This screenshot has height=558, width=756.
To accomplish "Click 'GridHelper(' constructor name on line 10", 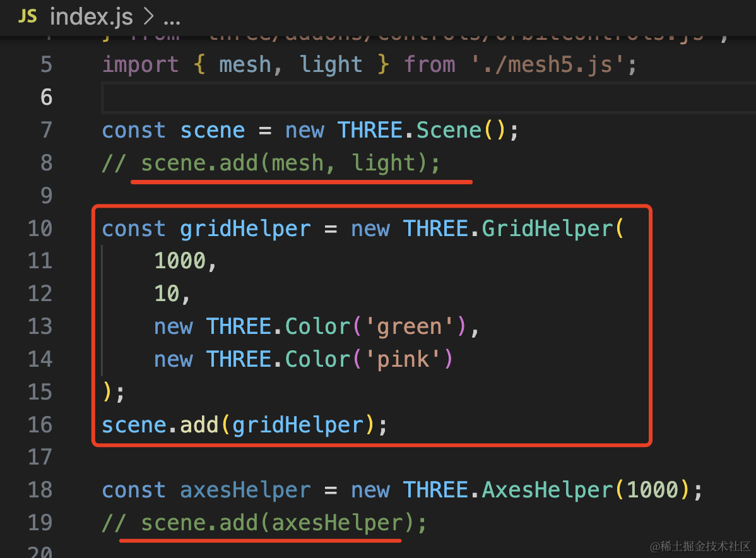I will (553, 229).
